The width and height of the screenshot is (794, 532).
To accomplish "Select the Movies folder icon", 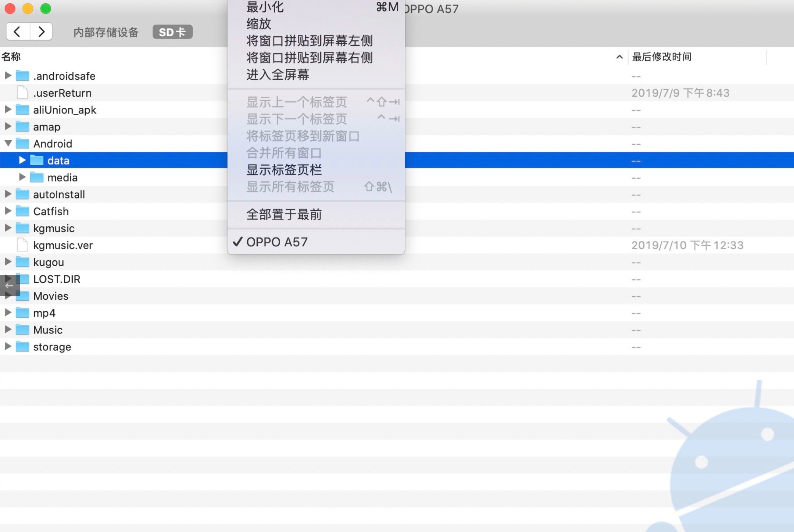I will click(23, 296).
